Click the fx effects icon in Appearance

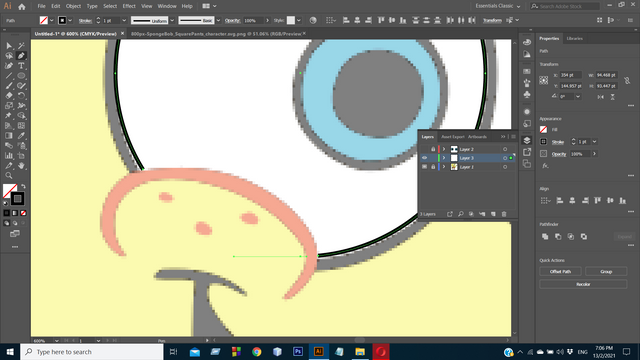point(545,166)
